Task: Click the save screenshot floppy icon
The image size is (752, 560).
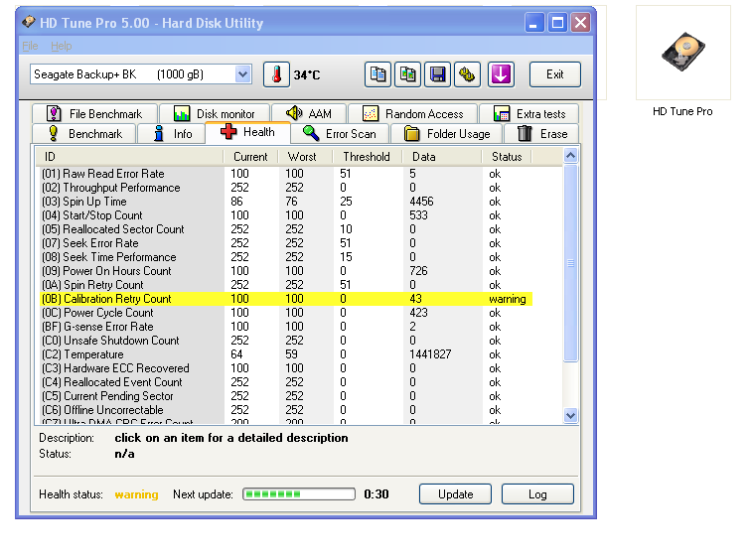Action: pyautogui.click(x=437, y=74)
